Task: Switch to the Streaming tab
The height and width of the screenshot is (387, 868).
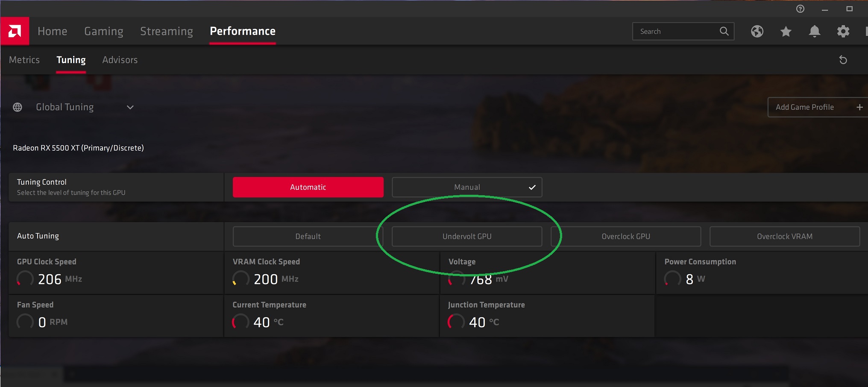Action: point(167,31)
